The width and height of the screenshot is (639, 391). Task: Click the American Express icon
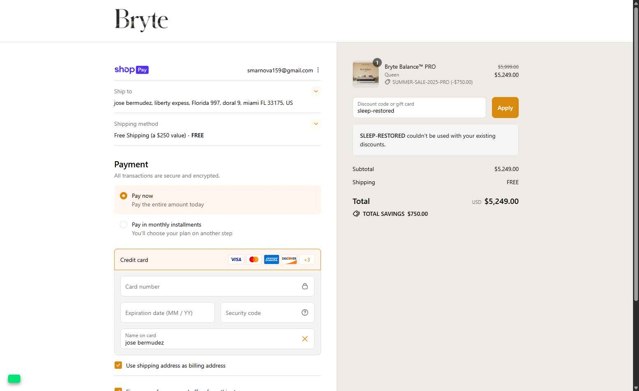click(271, 260)
